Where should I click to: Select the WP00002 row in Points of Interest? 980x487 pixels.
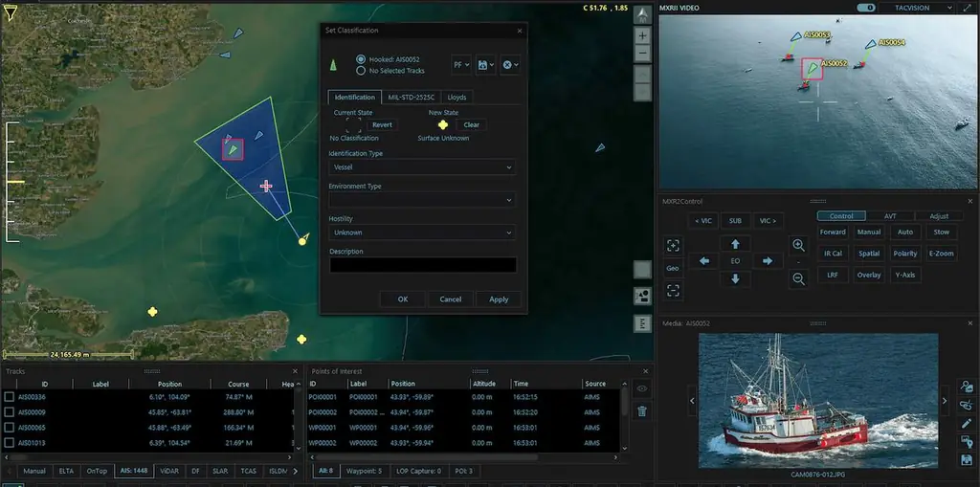464,443
